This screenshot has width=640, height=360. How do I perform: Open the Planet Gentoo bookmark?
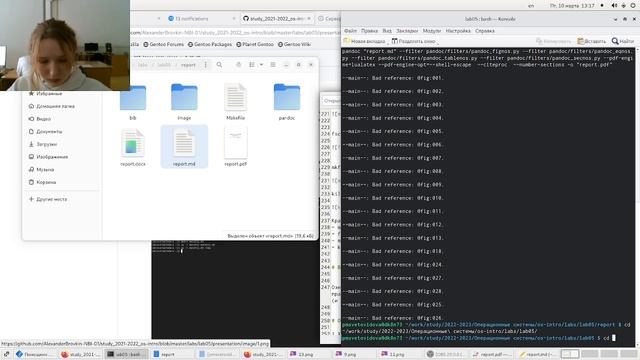(255, 44)
